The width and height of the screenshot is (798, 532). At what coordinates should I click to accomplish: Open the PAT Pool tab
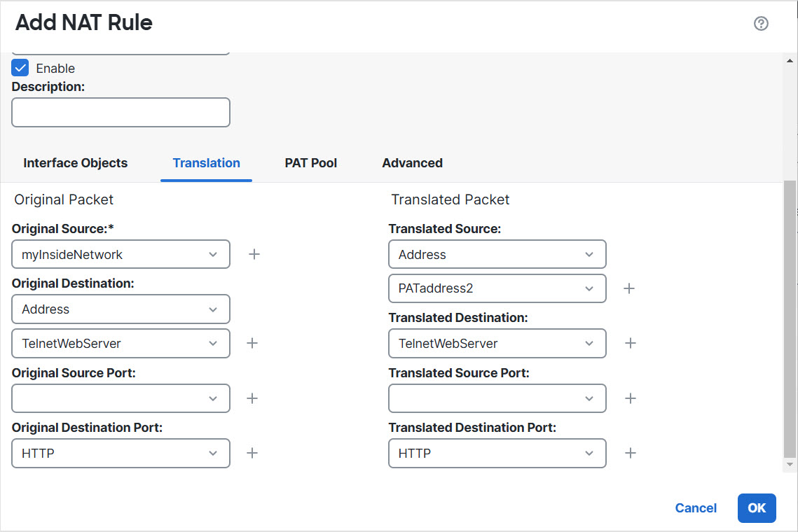(310, 163)
